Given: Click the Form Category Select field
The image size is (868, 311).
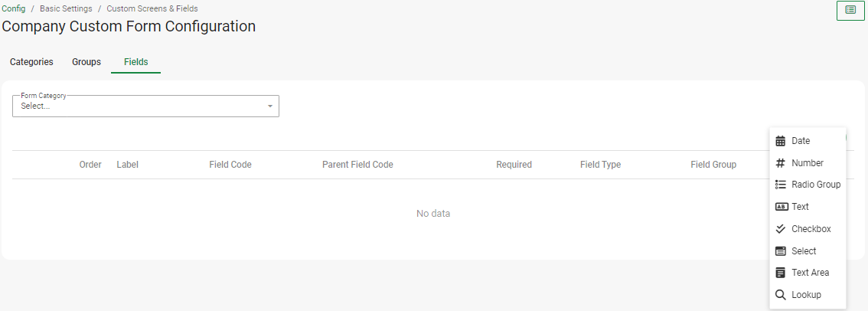Looking at the screenshot, I should 138,106.
